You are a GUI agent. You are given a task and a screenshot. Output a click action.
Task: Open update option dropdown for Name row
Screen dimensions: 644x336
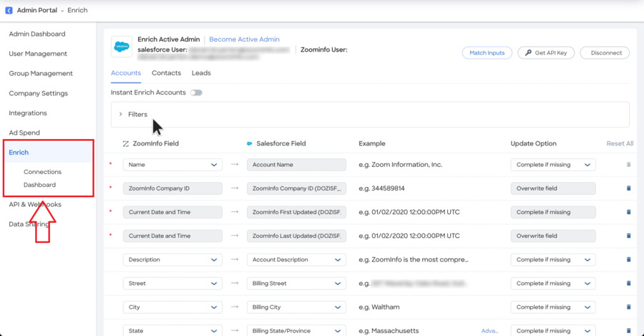tap(553, 165)
